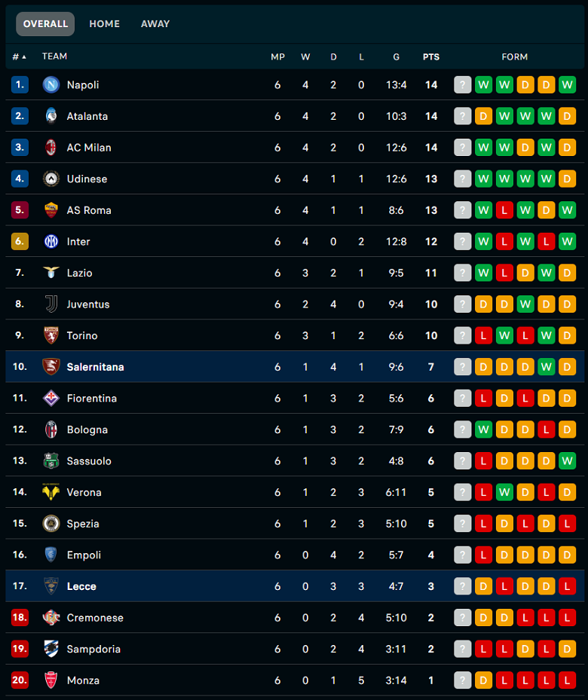Select the AC Milan crest icon
The image size is (588, 700).
51,148
